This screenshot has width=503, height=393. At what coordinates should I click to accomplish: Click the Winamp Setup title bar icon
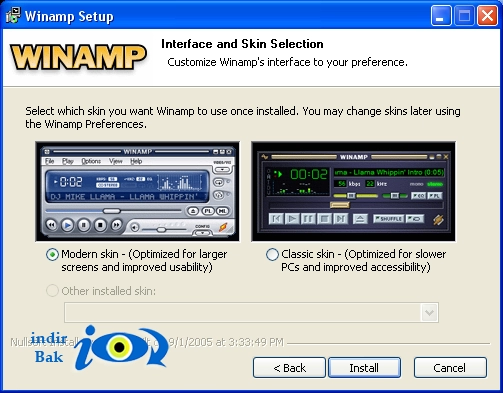coord(13,15)
